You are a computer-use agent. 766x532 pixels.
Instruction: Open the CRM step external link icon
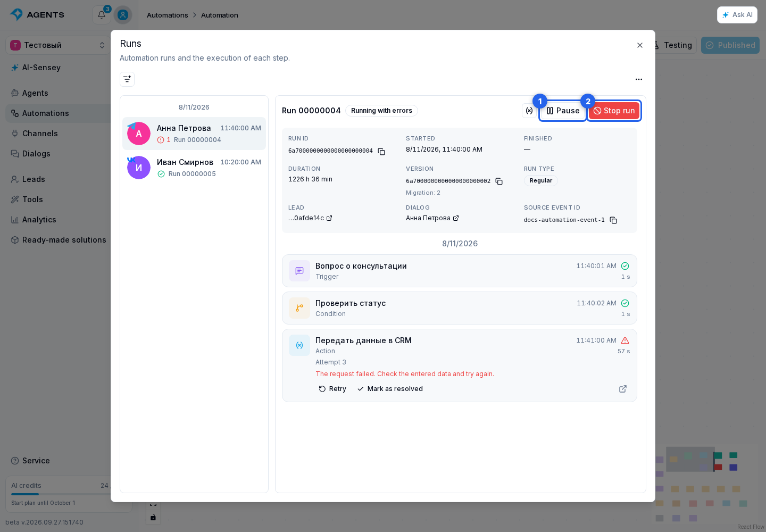[623, 389]
